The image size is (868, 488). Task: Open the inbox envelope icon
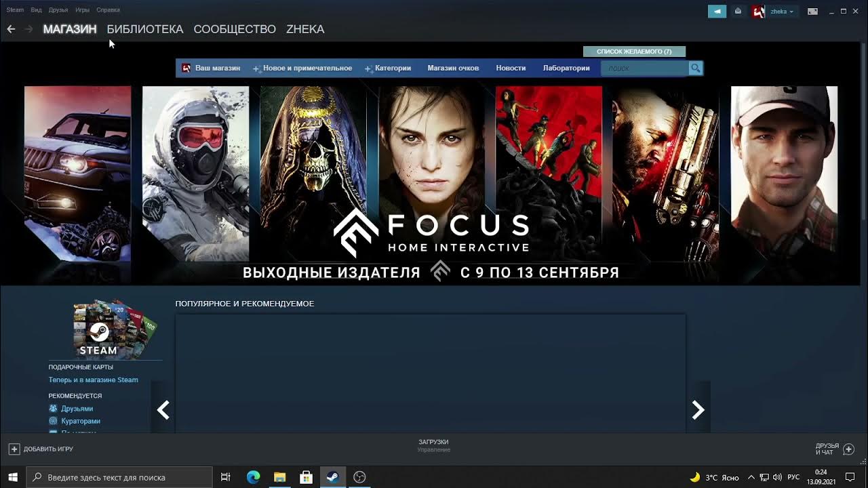738,12
